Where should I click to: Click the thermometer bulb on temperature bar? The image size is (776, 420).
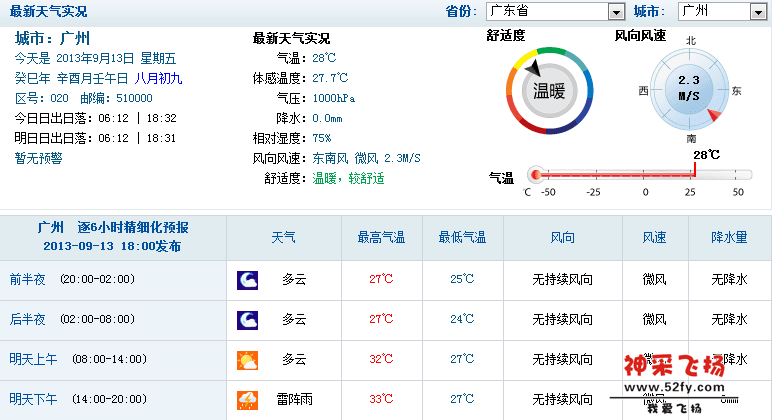point(535,175)
